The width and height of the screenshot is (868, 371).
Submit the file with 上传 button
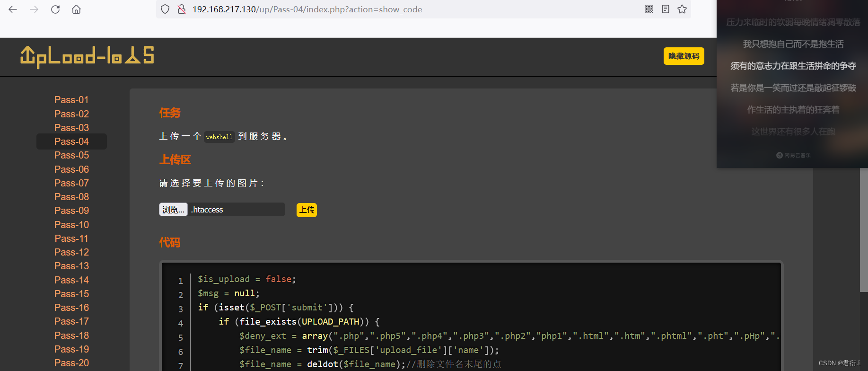coord(307,210)
